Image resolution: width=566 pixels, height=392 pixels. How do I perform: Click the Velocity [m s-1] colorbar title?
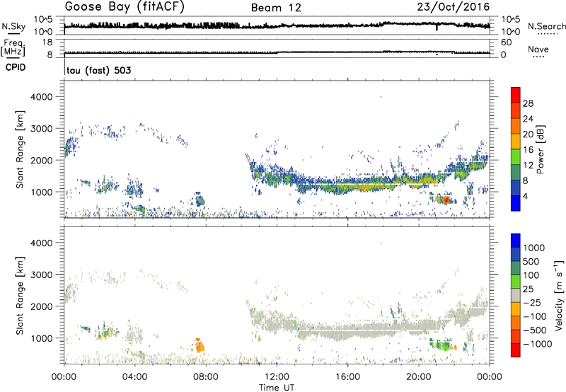click(x=559, y=295)
